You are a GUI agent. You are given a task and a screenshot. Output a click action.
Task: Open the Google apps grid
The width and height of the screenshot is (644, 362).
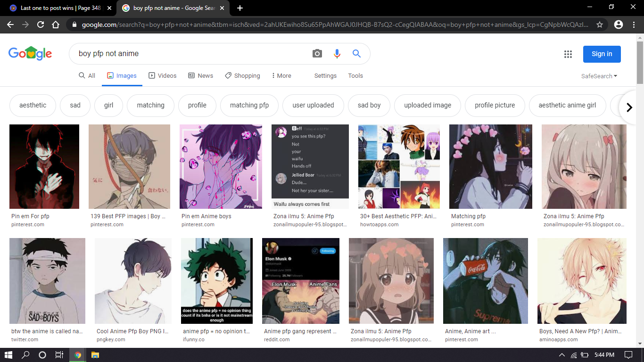(x=568, y=54)
